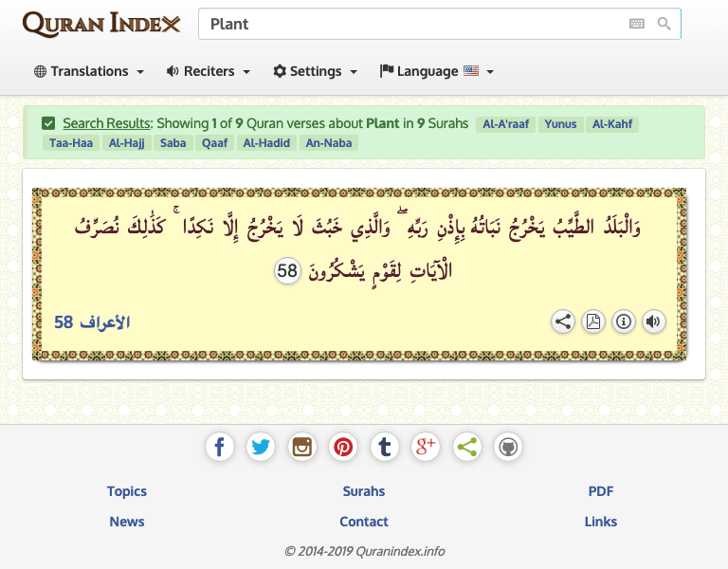Open the News footer link
The width and height of the screenshot is (728, 569).
(x=127, y=522)
